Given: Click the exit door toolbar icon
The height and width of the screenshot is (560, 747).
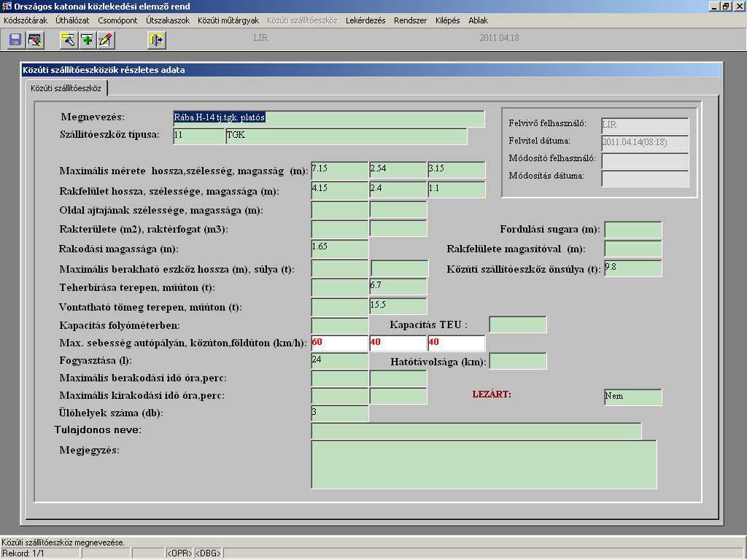Looking at the screenshot, I should 157,39.
